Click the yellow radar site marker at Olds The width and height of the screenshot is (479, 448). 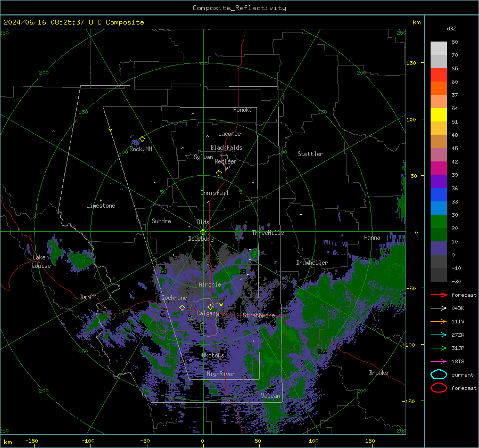pos(203,232)
